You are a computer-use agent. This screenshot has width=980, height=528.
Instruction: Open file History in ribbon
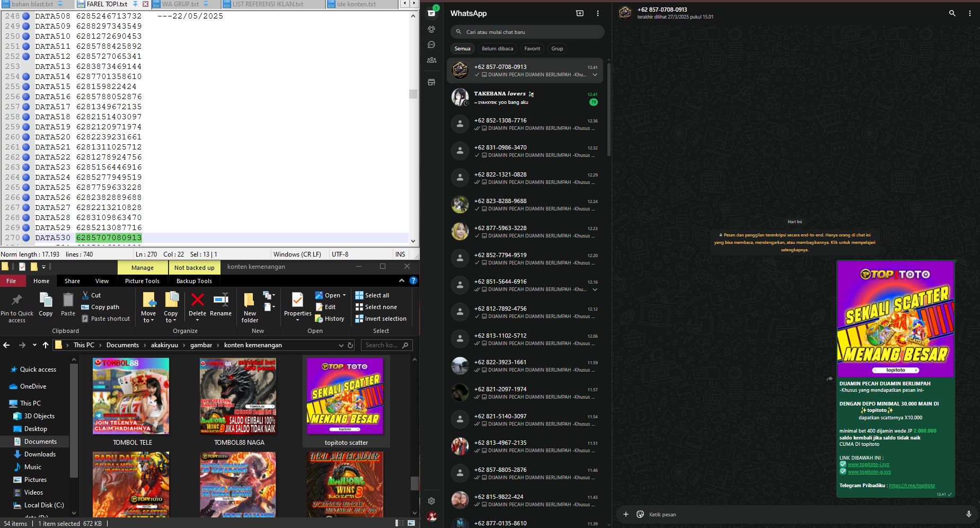coord(330,319)
